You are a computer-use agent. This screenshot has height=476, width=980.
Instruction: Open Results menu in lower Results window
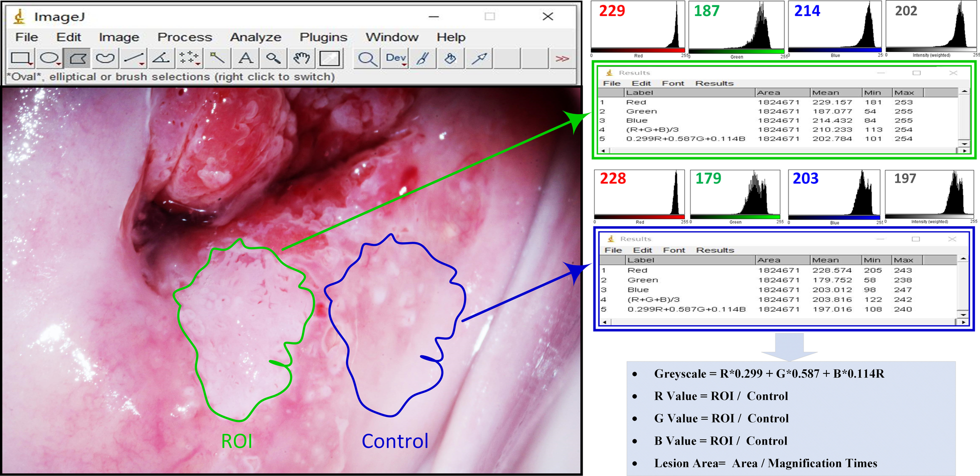(715, 250)
